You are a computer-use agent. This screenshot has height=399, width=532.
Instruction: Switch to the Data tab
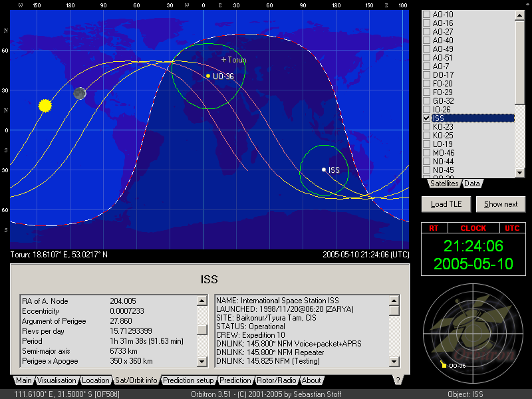point(472,184)
